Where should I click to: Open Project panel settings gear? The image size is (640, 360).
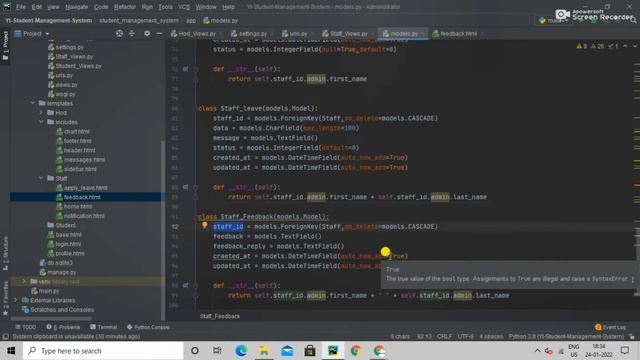pyautogui.click(x=147, y=33)
